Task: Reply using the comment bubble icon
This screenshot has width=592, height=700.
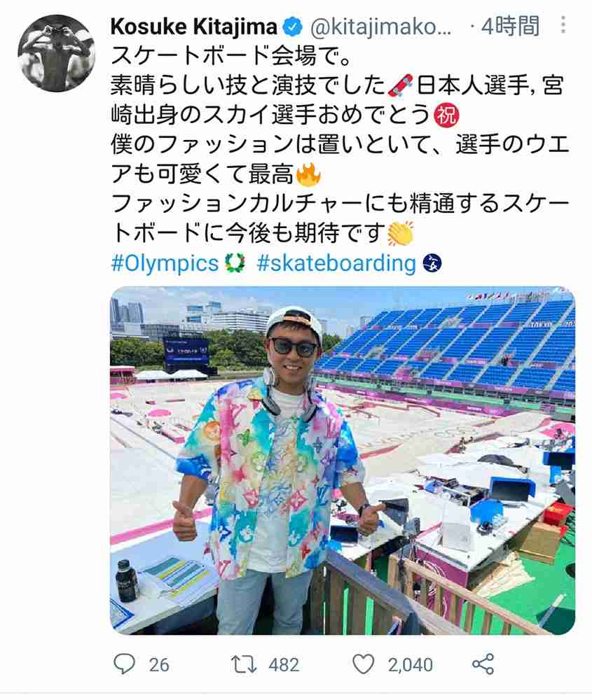Action: coord(124,664)
